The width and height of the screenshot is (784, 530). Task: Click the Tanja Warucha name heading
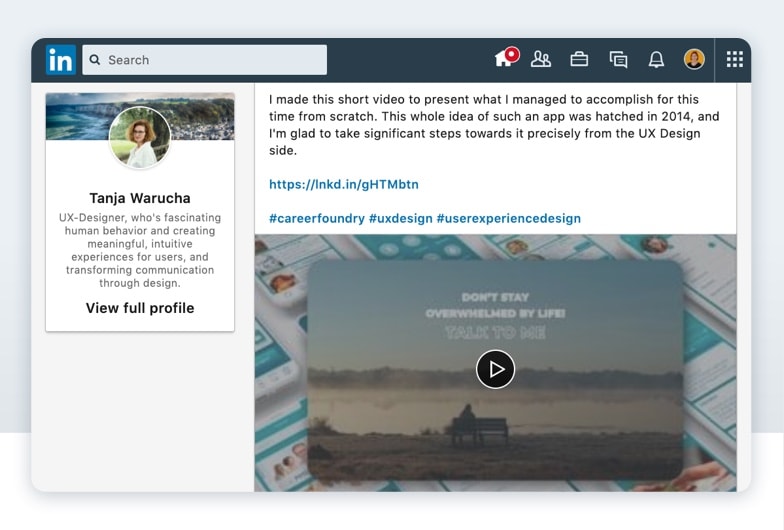coord(140,198)
